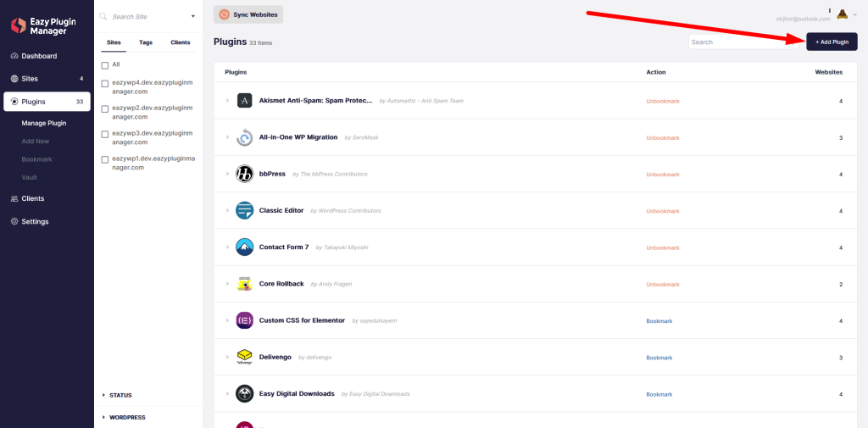Screen dimensions: 868x428
Task: Click the Sites globe icon
Action: tap(14, 79)
